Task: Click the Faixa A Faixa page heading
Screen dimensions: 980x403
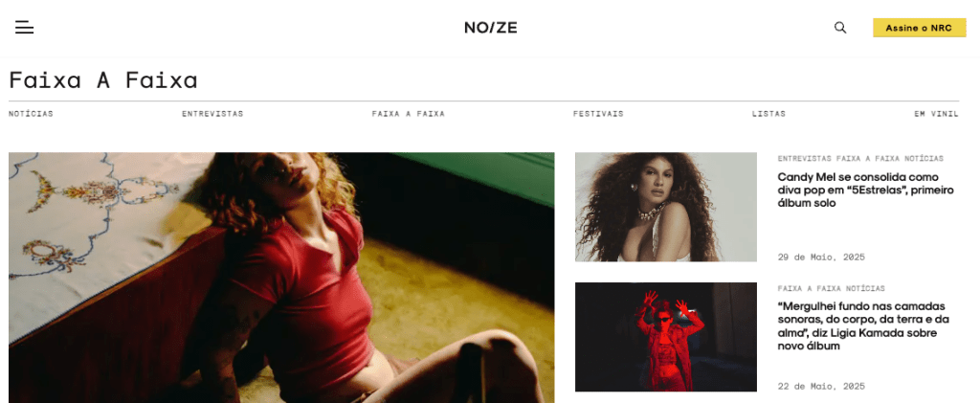Action: click(103, 80)
